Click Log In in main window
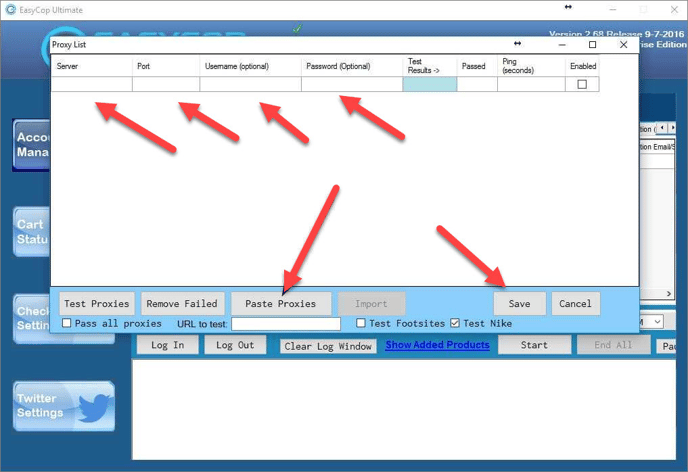The image size is (688, 472). (168, 345)
